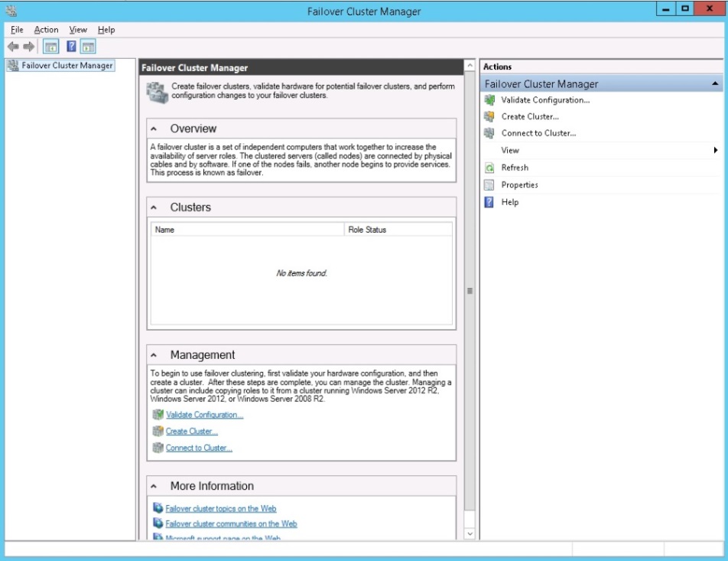Image resolution: width=728 pixels, height=561 pixels.
Task: Choose Properties in the Actions pane
Action: click(x=519, y=185)
